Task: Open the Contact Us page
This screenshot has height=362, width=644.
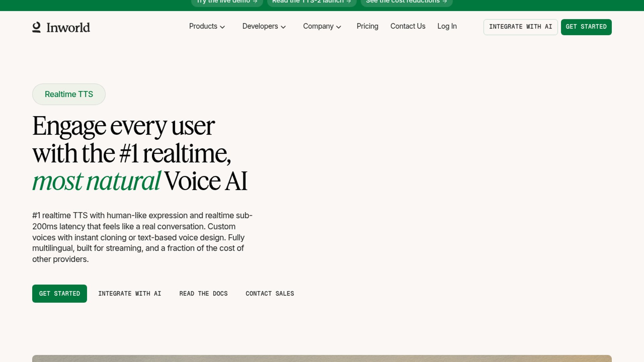Action: pyautogui.click(x=408, y=26)
